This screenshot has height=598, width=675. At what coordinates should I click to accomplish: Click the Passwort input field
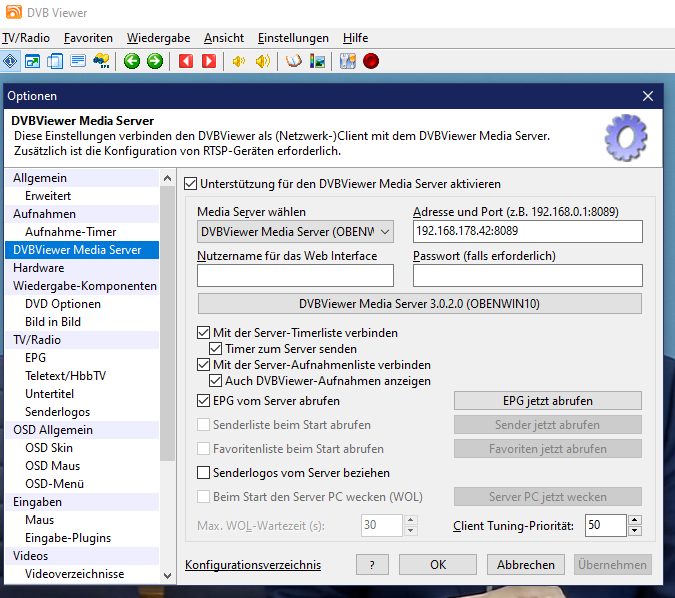click(528, 276)
